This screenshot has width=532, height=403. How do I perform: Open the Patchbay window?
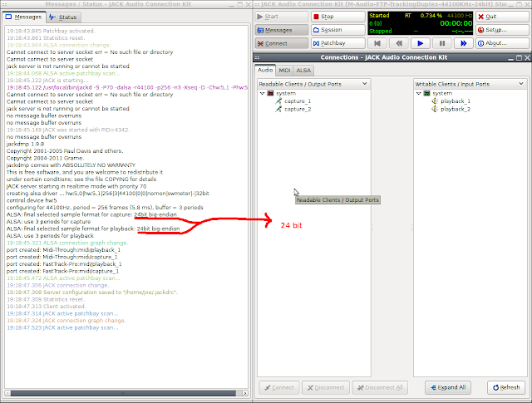point(338,43)
